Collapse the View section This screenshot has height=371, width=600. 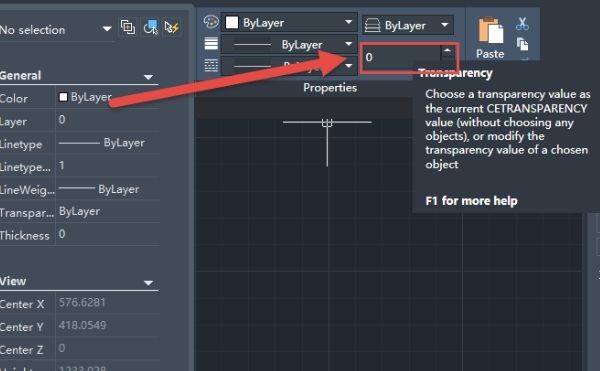click(x=148, y=283)
